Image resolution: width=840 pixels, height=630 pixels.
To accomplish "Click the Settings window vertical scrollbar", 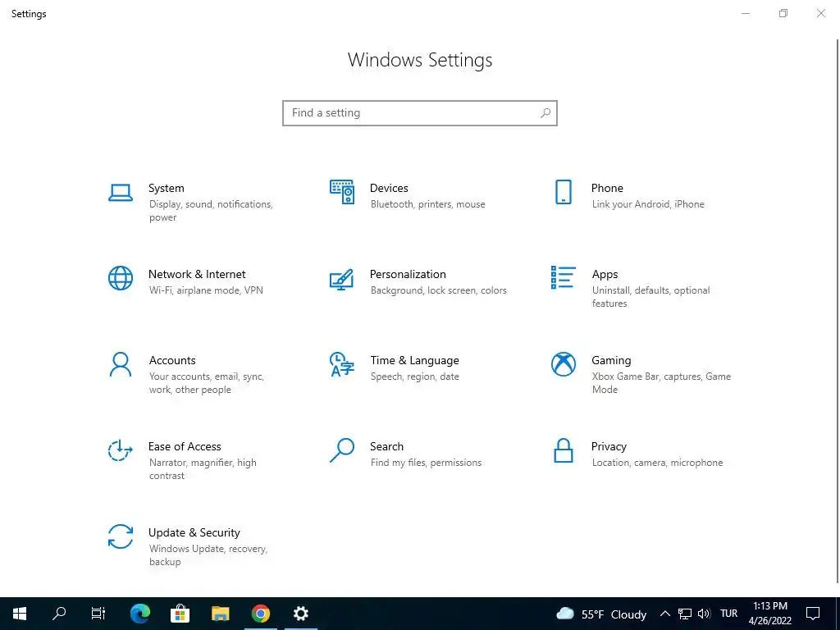I will 838,311.
